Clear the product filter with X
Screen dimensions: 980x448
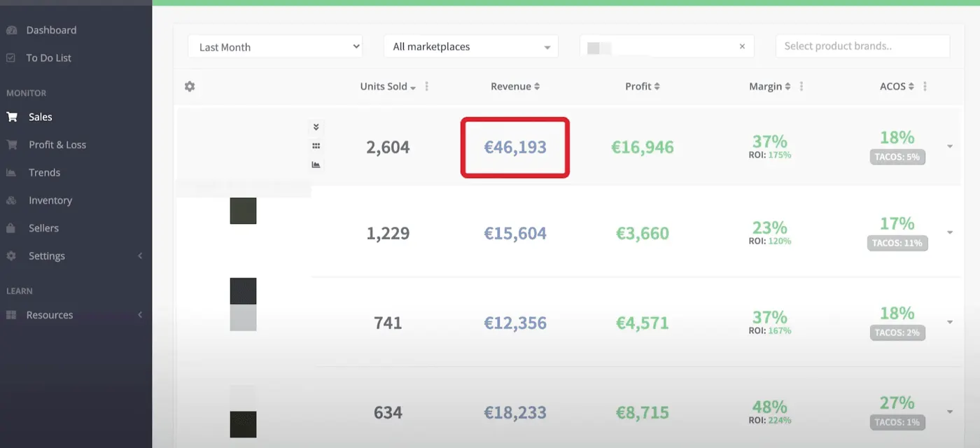(742, 47)
